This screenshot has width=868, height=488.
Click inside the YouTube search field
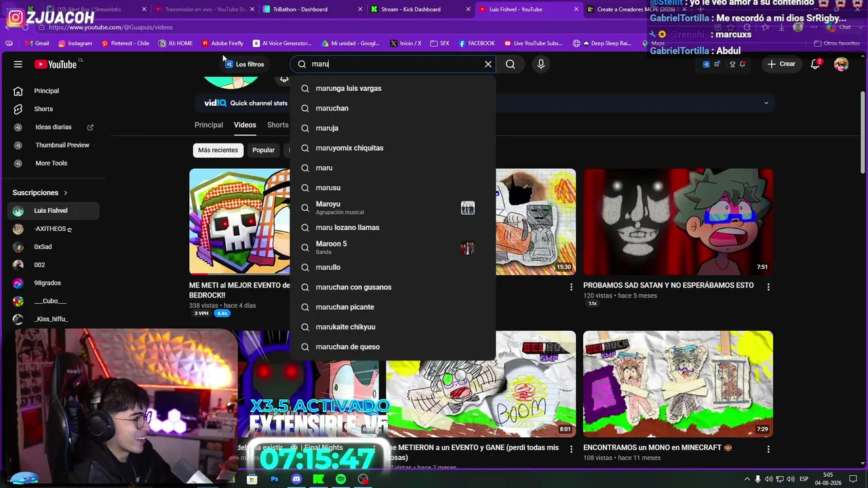(393, 64)
